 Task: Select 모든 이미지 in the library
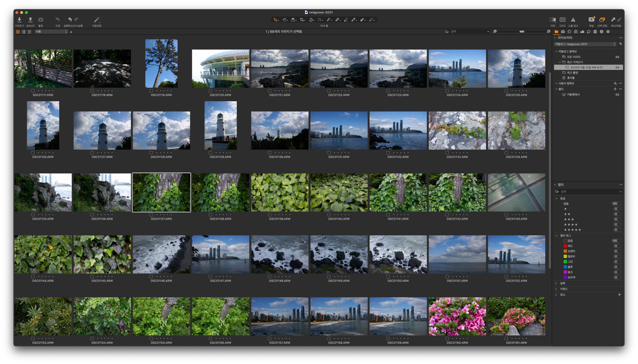click(x=574, y=57)
